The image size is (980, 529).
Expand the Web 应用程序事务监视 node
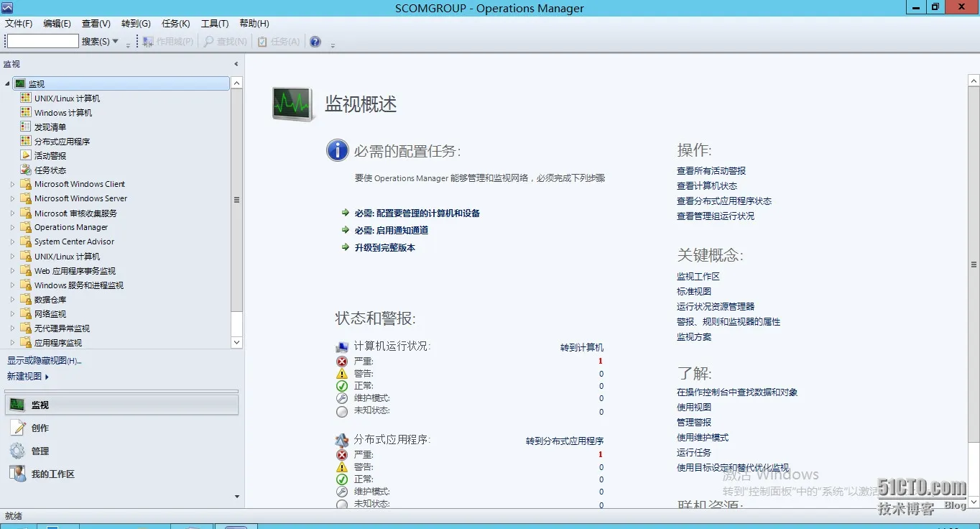pyautogui.click(x=12, y=270)
